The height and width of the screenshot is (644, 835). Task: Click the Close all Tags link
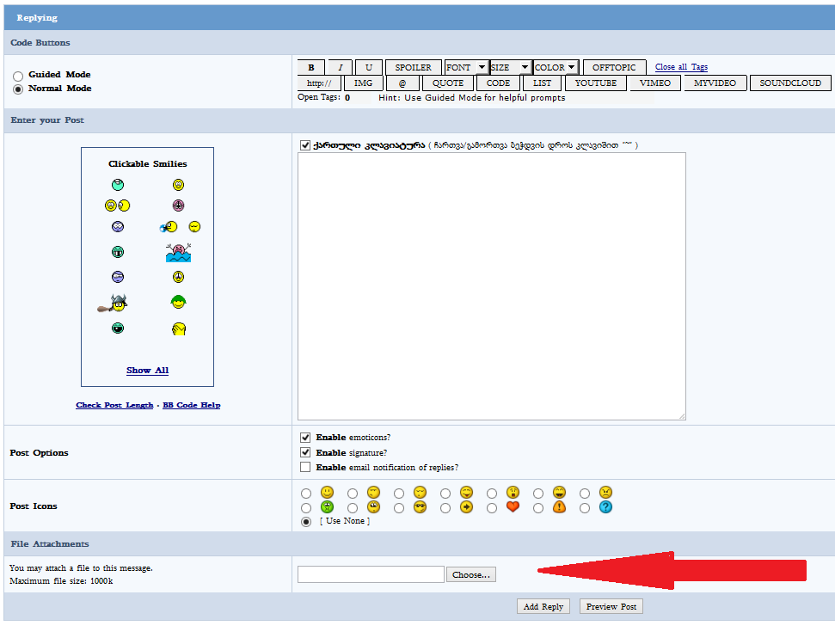point(681,66)
